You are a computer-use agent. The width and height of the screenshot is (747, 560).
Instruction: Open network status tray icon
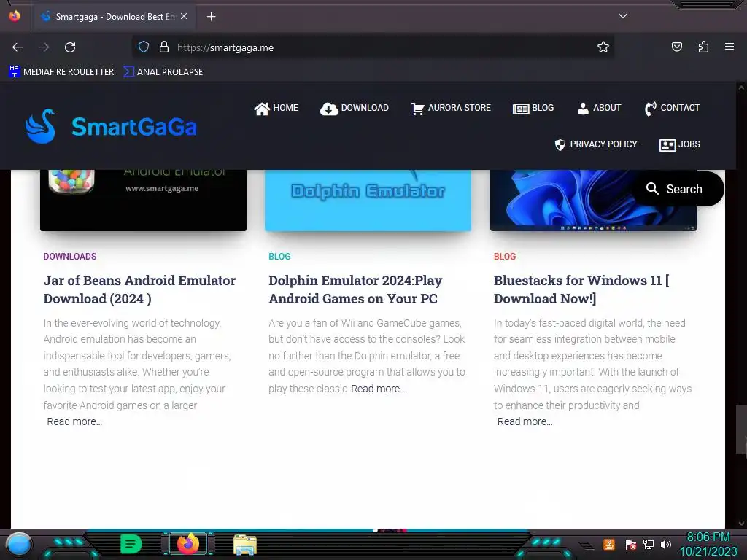pyautogui.click(x=649, y=544)
